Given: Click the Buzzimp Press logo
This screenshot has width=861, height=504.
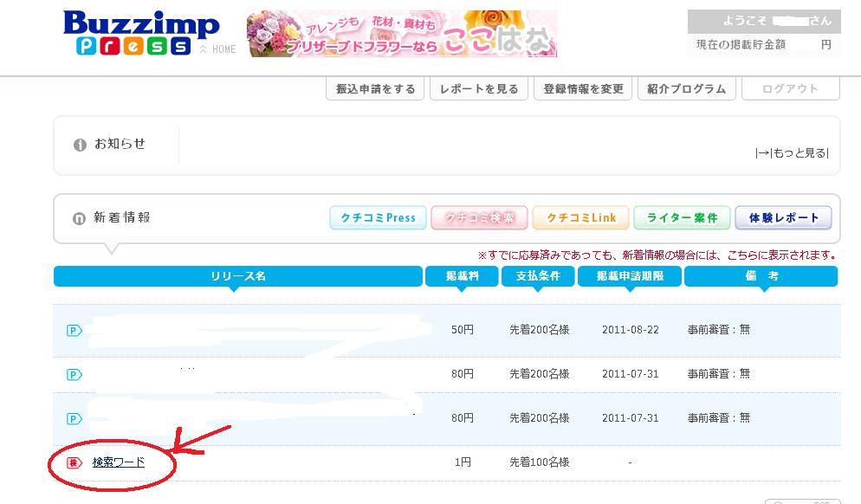Looking at the screenshot, I should click(140, 34).
